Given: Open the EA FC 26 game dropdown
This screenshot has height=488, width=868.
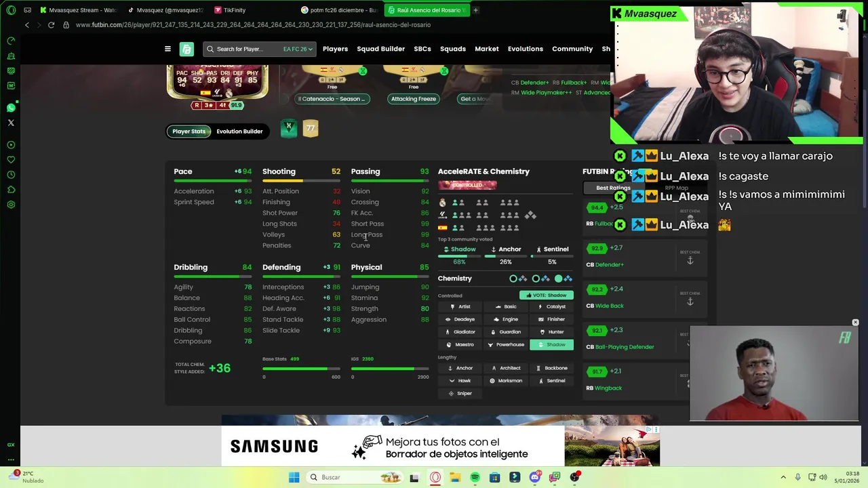Looking at the screenshot, I should 298,49.
